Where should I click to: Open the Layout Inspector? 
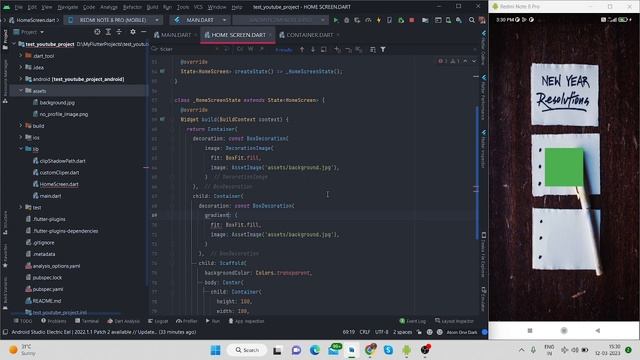pyautogui.click(x=454, y=321)
